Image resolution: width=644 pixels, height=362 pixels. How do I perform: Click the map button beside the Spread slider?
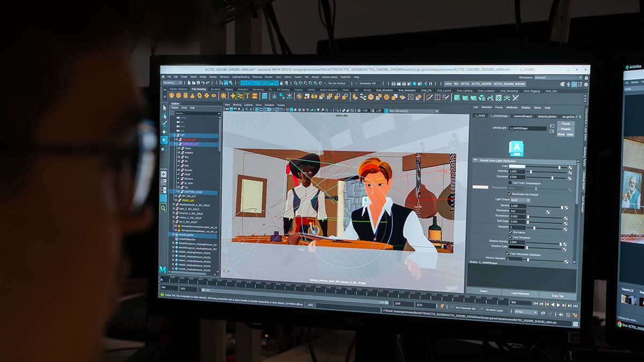[566, 206]
